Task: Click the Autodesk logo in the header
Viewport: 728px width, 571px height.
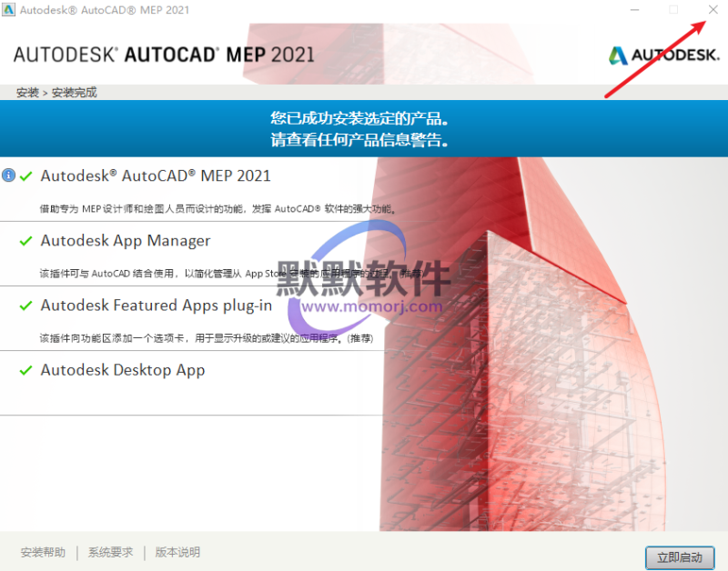Action: click(x=662, y=55)
